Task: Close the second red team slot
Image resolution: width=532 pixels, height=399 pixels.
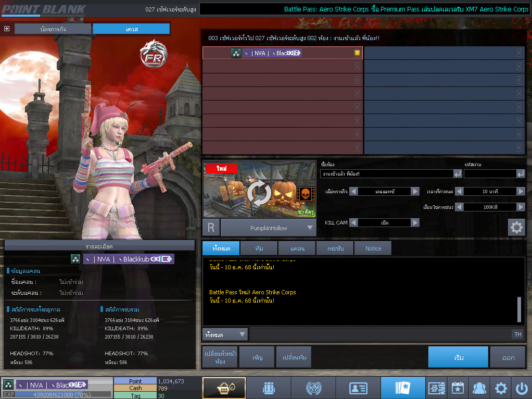Action: click(x=357, y=66)
